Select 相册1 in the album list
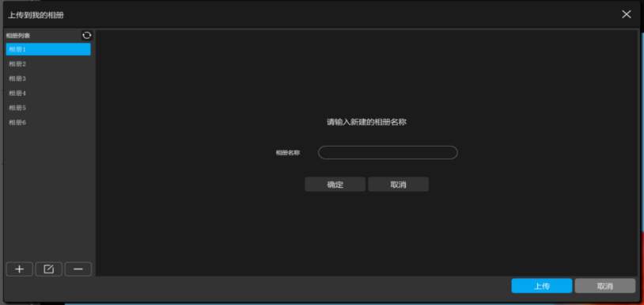Viewport: 644px width, 305px height. click(48, 49)
